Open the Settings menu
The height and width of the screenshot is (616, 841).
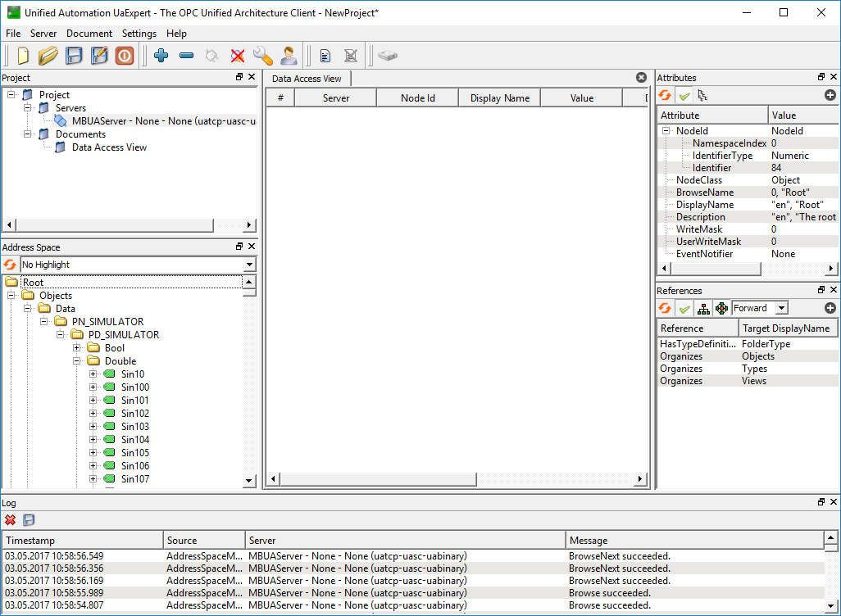[x=139, y=34]
